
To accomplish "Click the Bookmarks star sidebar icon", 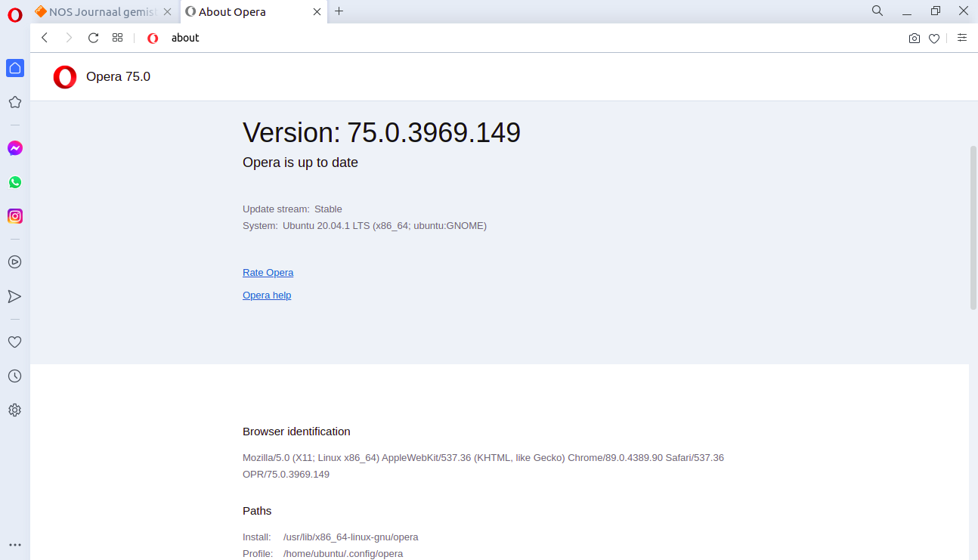I will pyautogui.click(x=14, y=102).
